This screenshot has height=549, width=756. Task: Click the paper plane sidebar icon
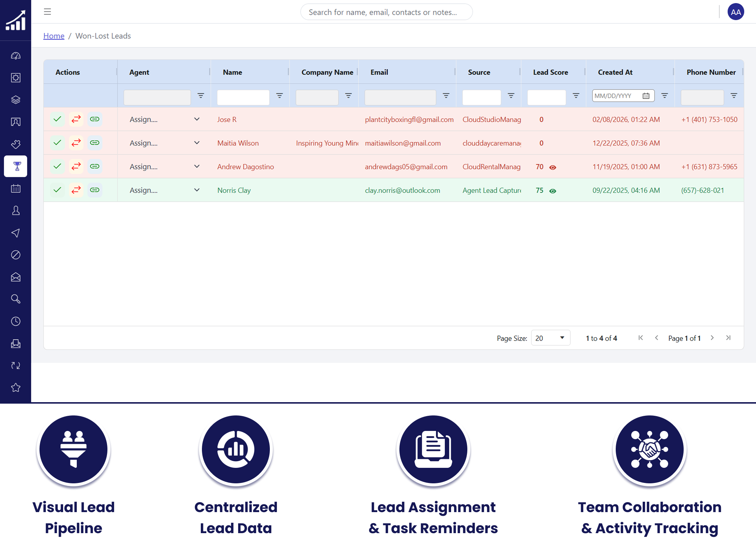pyautogui.click(x=16, y=233)
